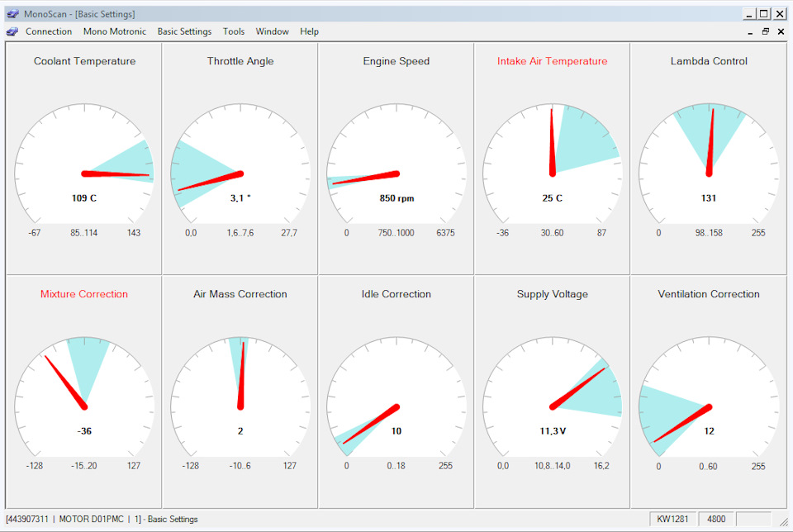This screenshot has height=532, width=793.
Task: Click the Coolant Temperature gauge dial
Action: point(84,164)
